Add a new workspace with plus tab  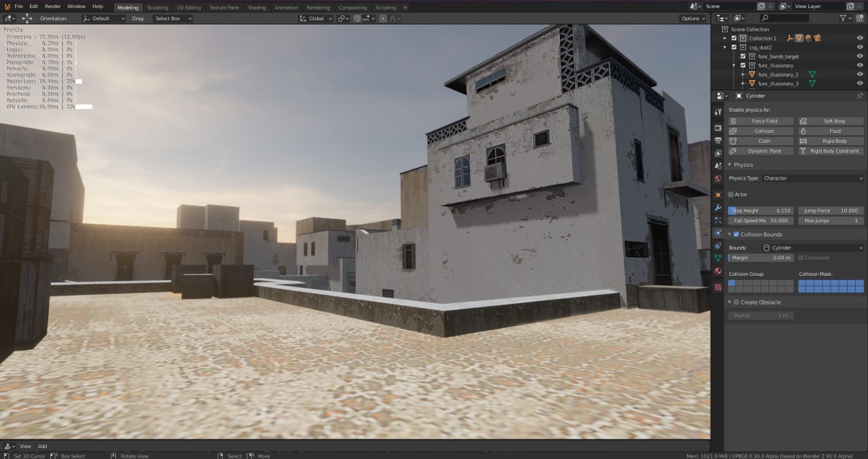coord(406,7)
